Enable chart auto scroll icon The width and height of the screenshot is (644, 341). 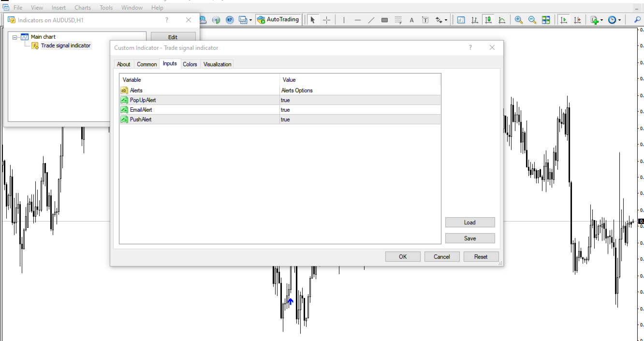click(564, 20)
